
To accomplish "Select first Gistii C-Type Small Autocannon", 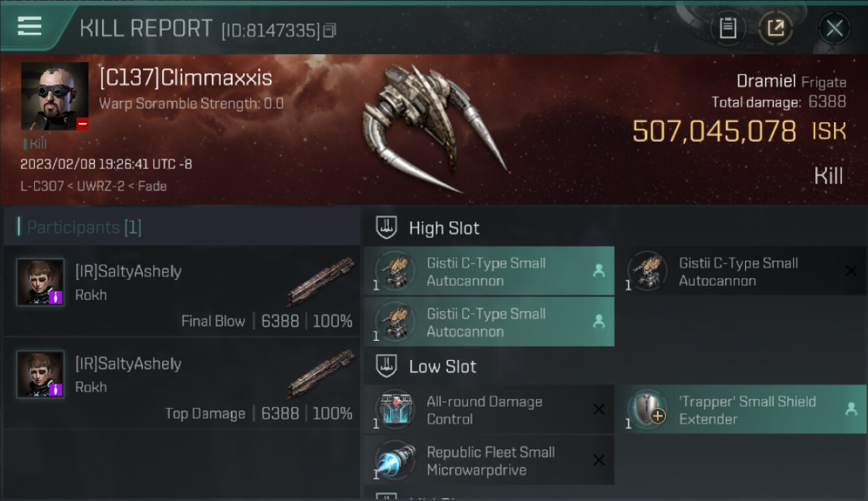I will (489, 271).
